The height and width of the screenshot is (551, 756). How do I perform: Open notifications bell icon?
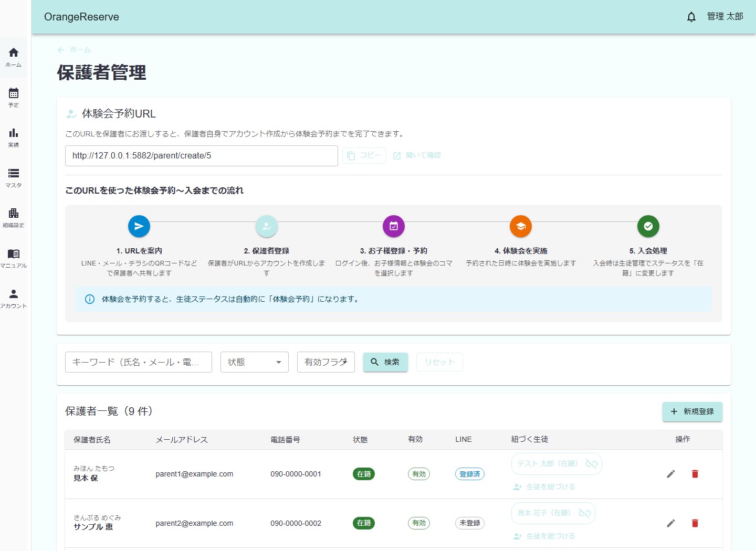click(691, 17)
